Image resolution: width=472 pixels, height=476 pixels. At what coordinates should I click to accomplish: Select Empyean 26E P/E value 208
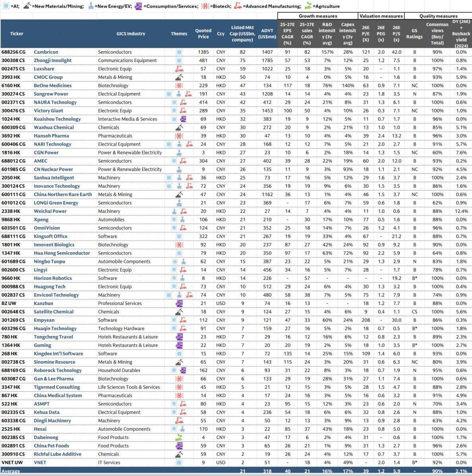pos(366,320)
